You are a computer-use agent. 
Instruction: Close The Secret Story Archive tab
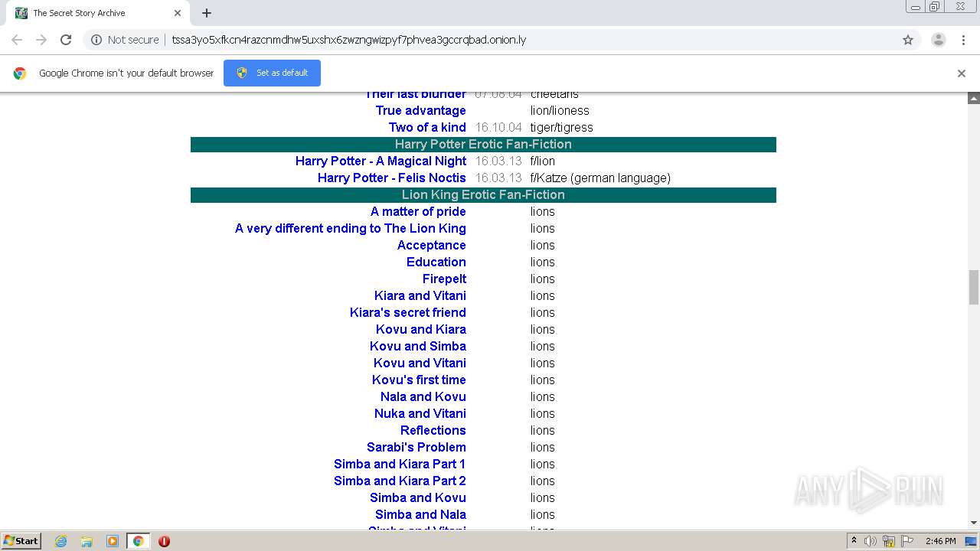click(178, 13)
